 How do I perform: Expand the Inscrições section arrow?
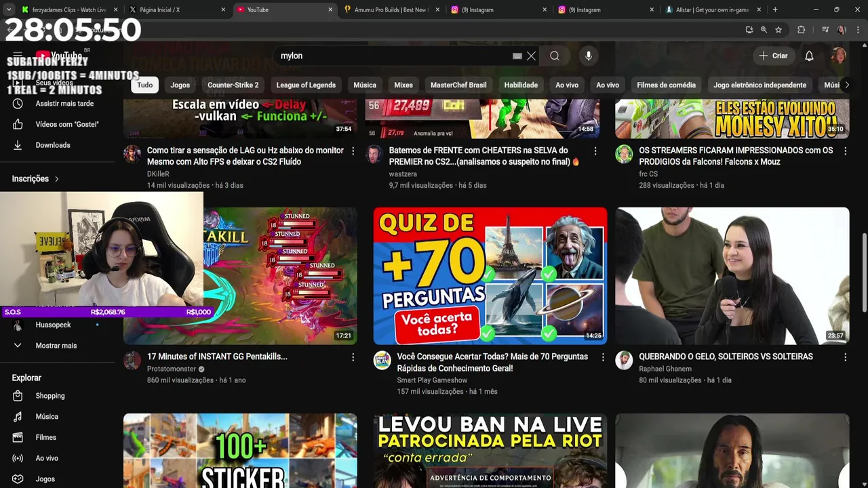click(x=56, y=179)
